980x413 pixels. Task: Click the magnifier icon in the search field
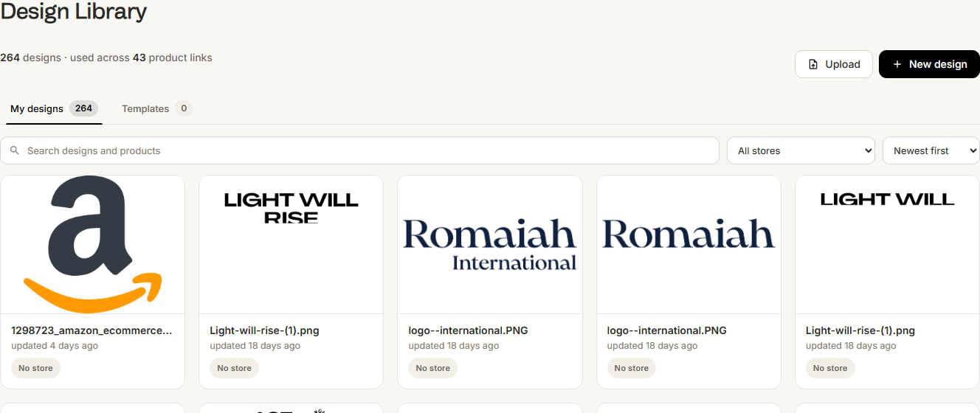(15, 150)
